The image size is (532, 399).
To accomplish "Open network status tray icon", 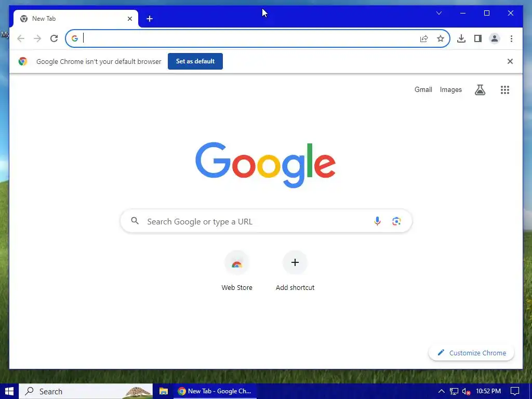I will (x=454, y=392).
